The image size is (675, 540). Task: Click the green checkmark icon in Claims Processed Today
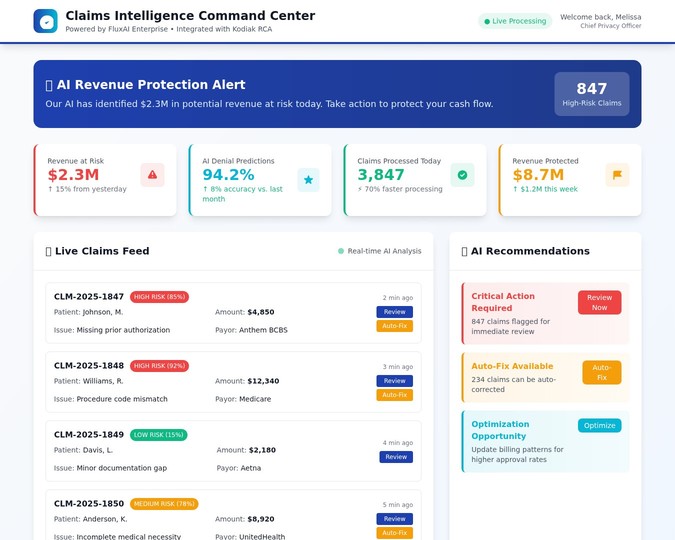pyautogui.click(x=462, y=175)
